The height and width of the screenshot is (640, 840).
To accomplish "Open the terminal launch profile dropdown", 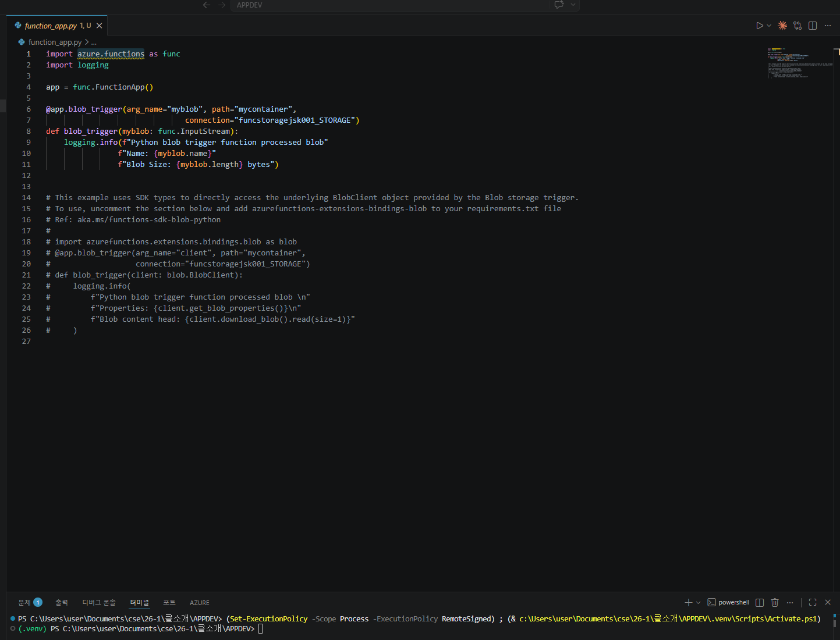I will (x=699, y=602).
